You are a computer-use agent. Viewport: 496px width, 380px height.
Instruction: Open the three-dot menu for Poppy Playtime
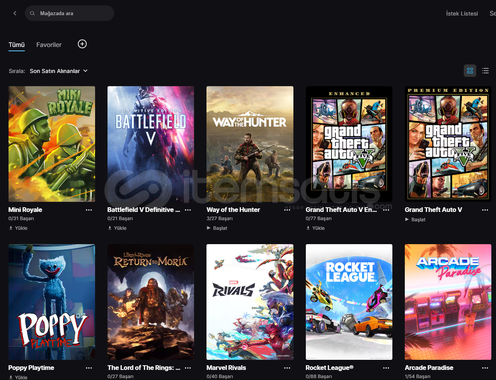[x=89, y=368]
